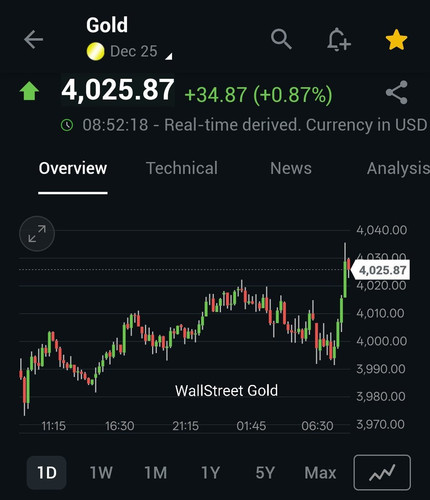Click the clock icon beside 08:52:18
Viewport: 430px width, 500px height.
[67, 125]
